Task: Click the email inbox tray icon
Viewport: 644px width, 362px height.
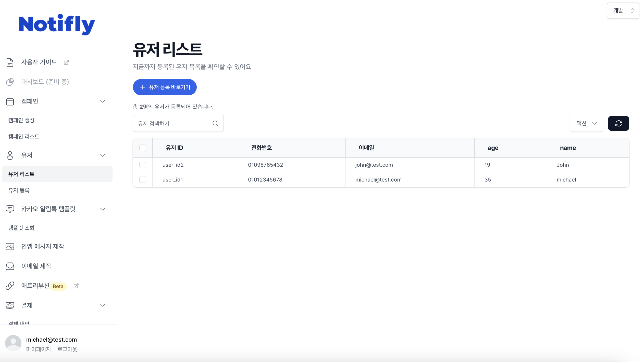Action: pos(10,266)
